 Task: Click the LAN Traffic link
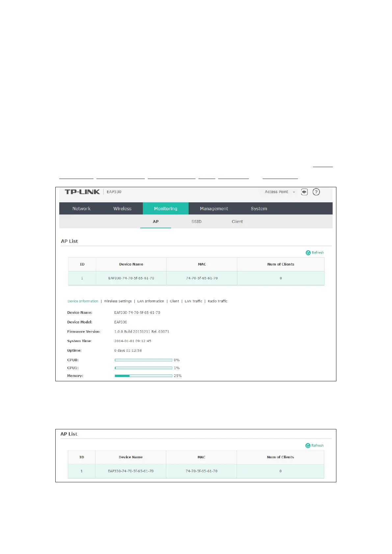(194, 301)
